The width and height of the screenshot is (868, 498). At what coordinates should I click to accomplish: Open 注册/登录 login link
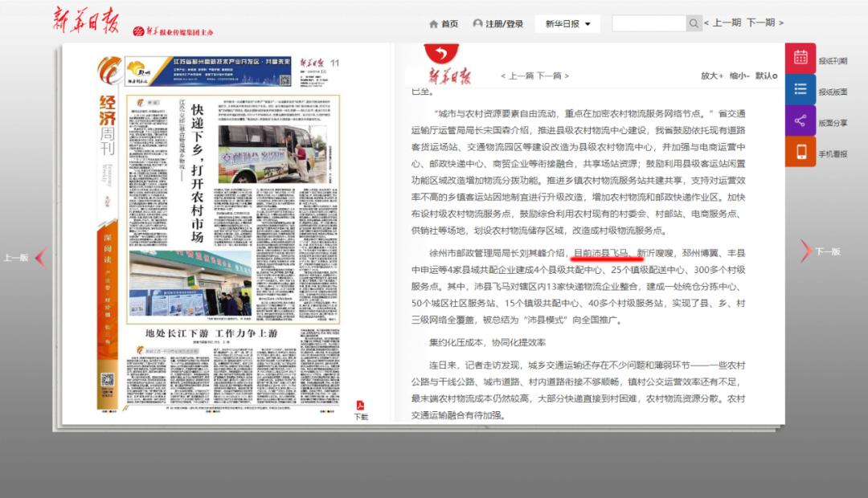coord(504,24)
